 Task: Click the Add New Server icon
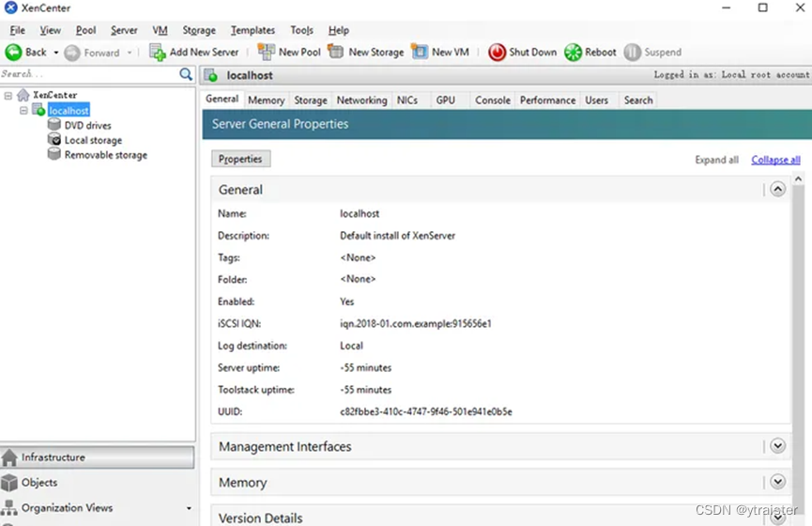158,52
